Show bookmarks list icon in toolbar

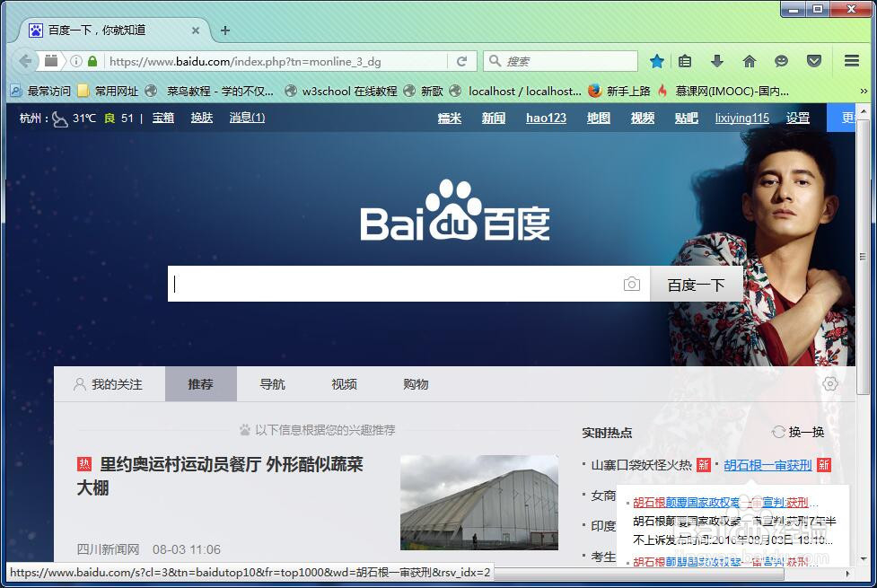685,61
